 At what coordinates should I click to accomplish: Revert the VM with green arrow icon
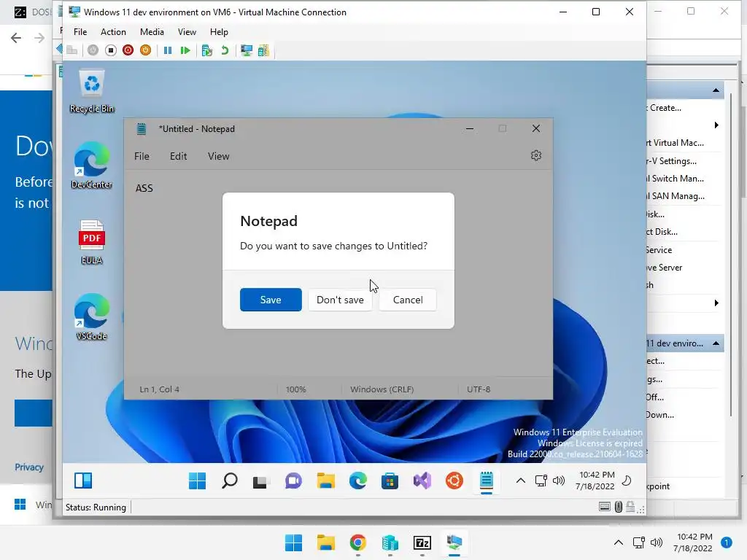(x=225, y=50)
